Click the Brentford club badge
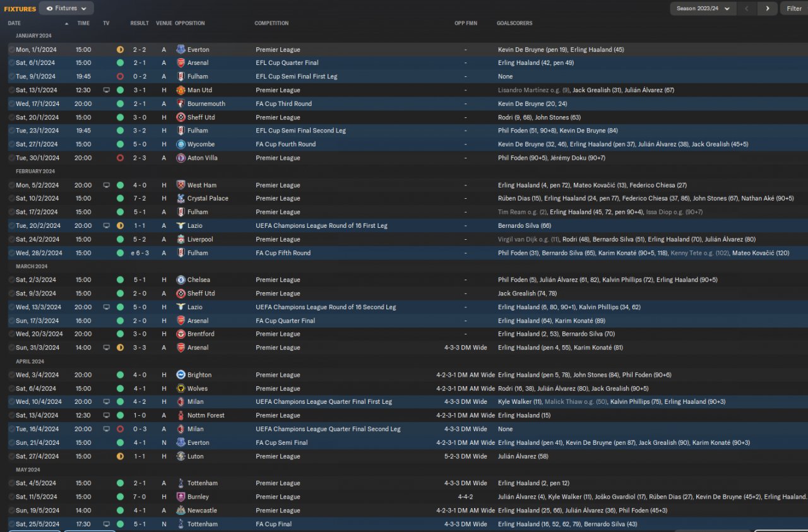The width and height of the screenshot is (808, 532). (181, 334)
